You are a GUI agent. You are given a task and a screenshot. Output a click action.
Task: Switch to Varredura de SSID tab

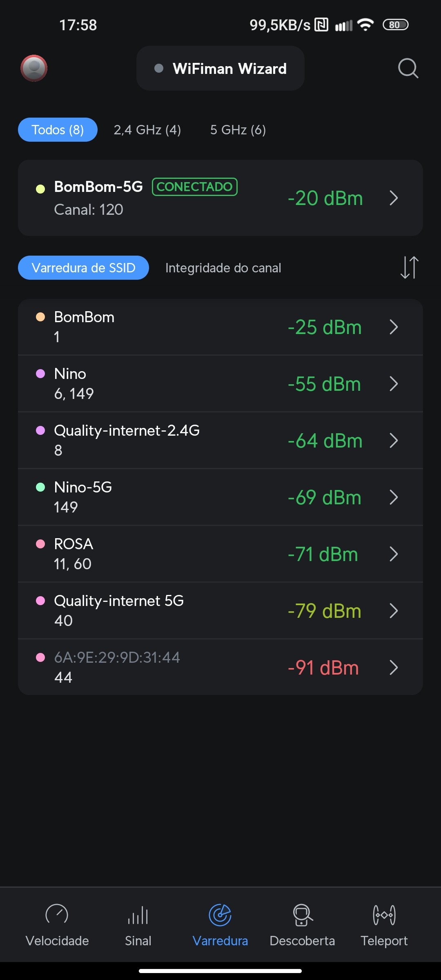tap(83, 268)
